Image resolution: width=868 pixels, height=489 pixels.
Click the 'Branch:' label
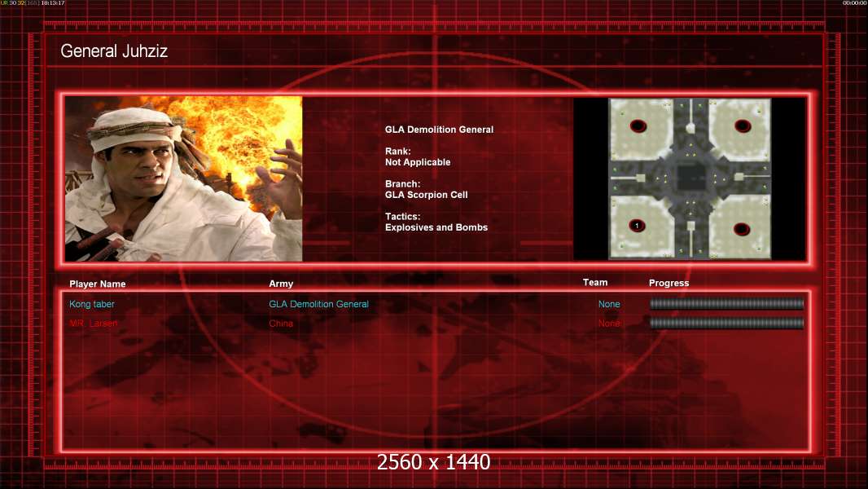(x=402, y=184)
